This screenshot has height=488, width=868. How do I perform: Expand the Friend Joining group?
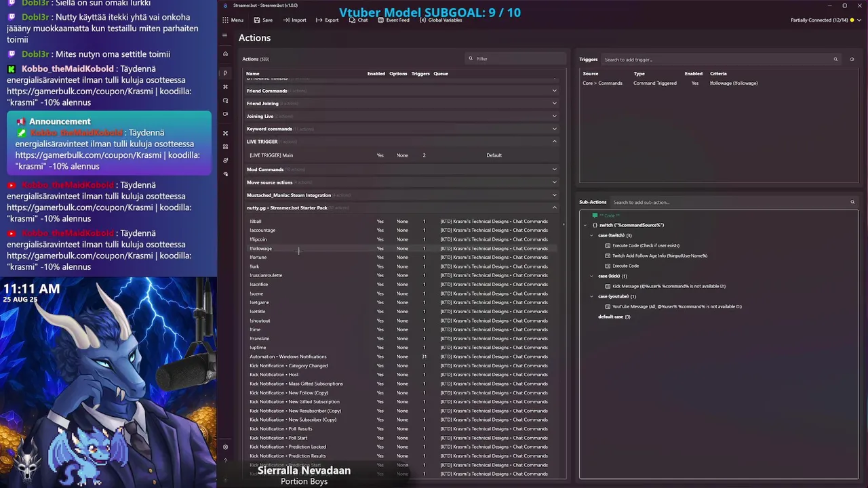tap(554, 104)
